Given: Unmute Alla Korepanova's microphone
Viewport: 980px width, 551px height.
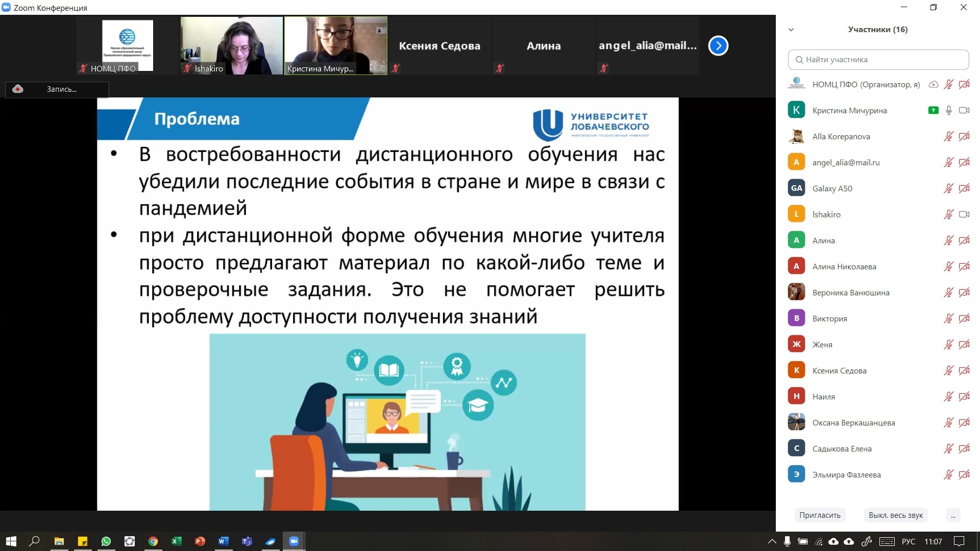Looking at the screenshot, I should pos(948,136).
